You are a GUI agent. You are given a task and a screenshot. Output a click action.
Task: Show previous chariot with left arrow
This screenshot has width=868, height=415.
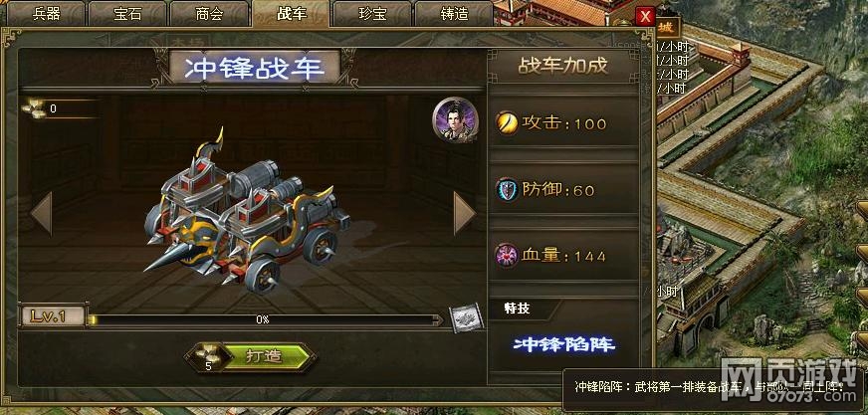click(41, 213)
